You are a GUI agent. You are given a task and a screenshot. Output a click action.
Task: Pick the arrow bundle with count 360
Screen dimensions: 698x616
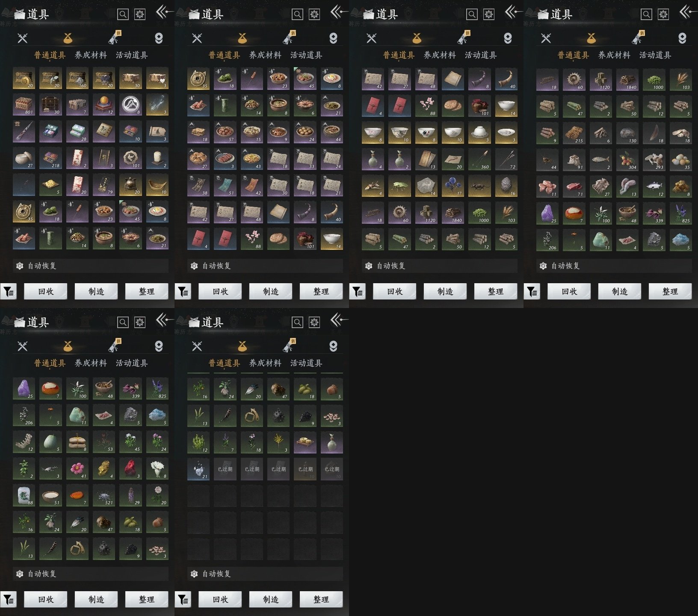479,159
